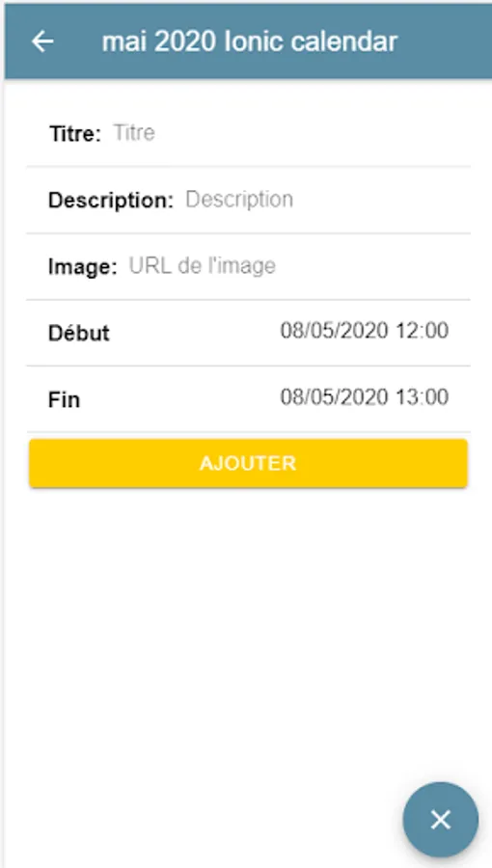Tap the Fin row label
Image resolution: width=492 pixels, height=868 pixels.
64,399
